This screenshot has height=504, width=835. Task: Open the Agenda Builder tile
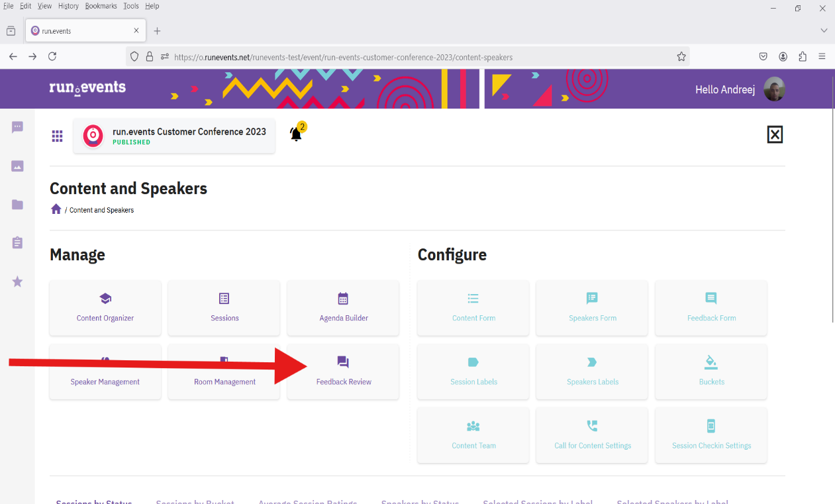343,308
